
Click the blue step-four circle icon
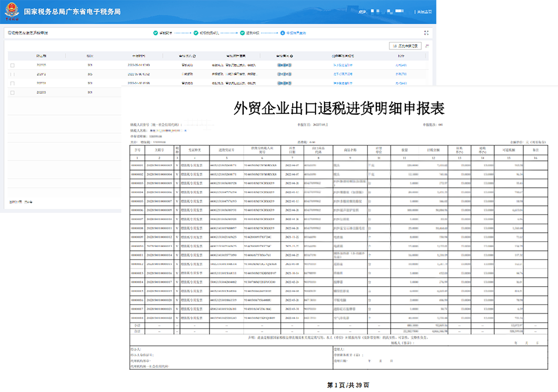(282, 33)
